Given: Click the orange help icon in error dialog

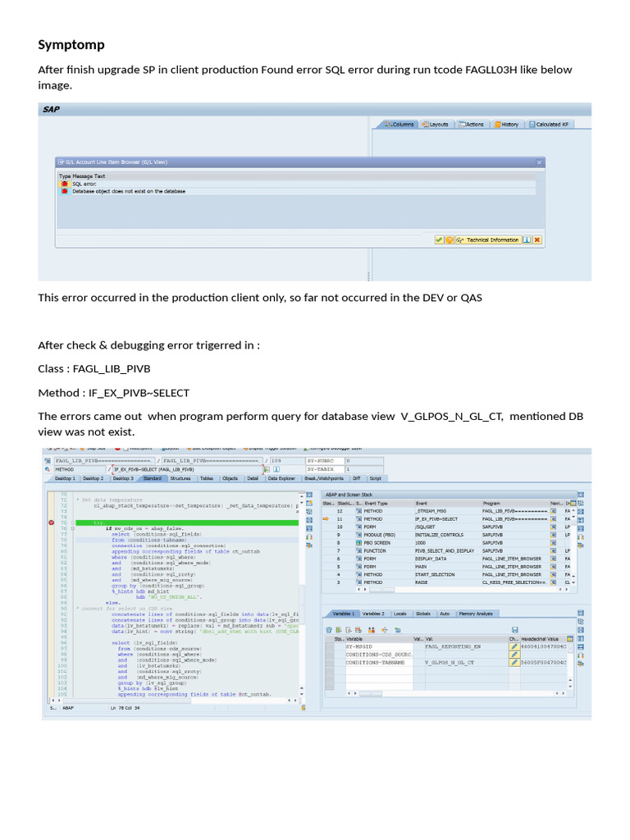Looking at the screenshot, I should [x=449, y=240].
